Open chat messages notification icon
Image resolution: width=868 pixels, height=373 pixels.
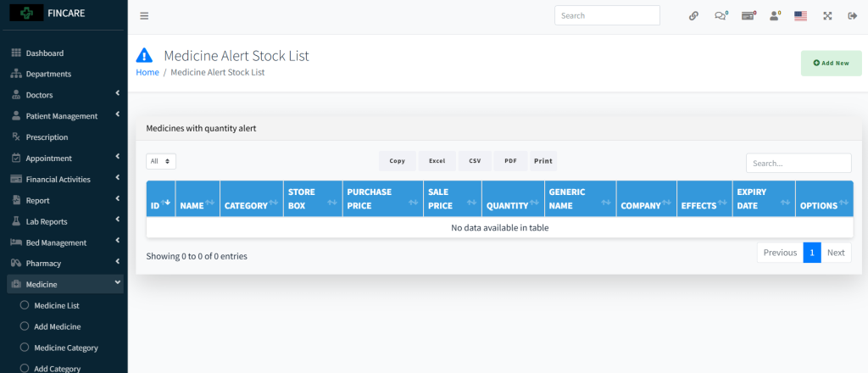tap(721, 15)
